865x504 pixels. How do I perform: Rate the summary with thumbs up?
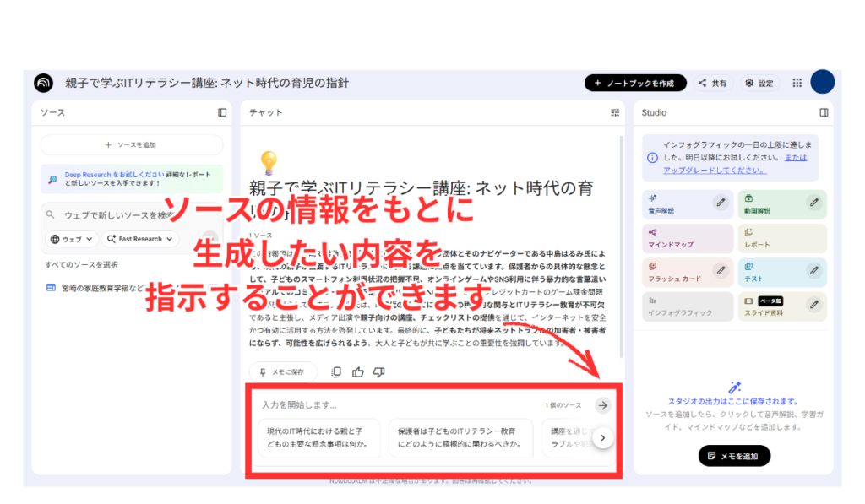tap(358, 371)
